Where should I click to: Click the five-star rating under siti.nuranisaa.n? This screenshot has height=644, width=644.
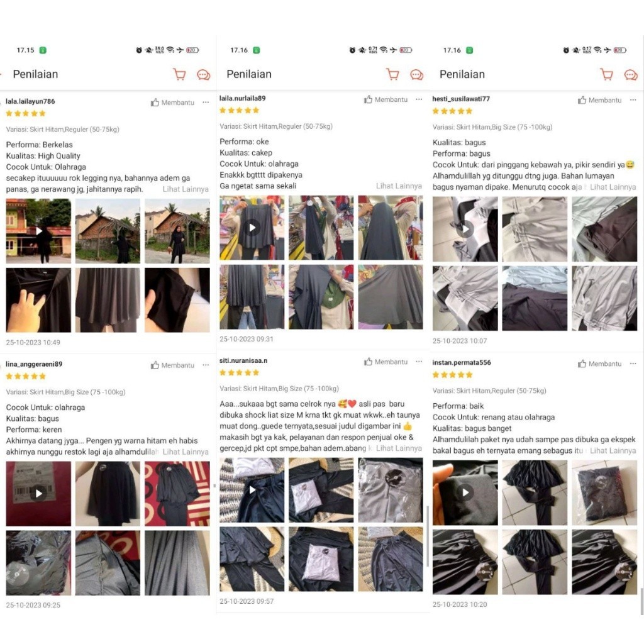tap(239, 372)
